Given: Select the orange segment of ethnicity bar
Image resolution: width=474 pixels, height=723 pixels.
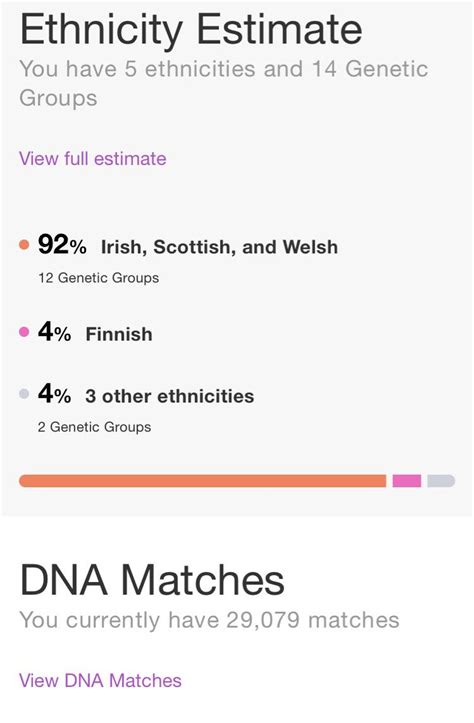Looking at the screenshot, I should pyautogui.click(x=203, y=481).
